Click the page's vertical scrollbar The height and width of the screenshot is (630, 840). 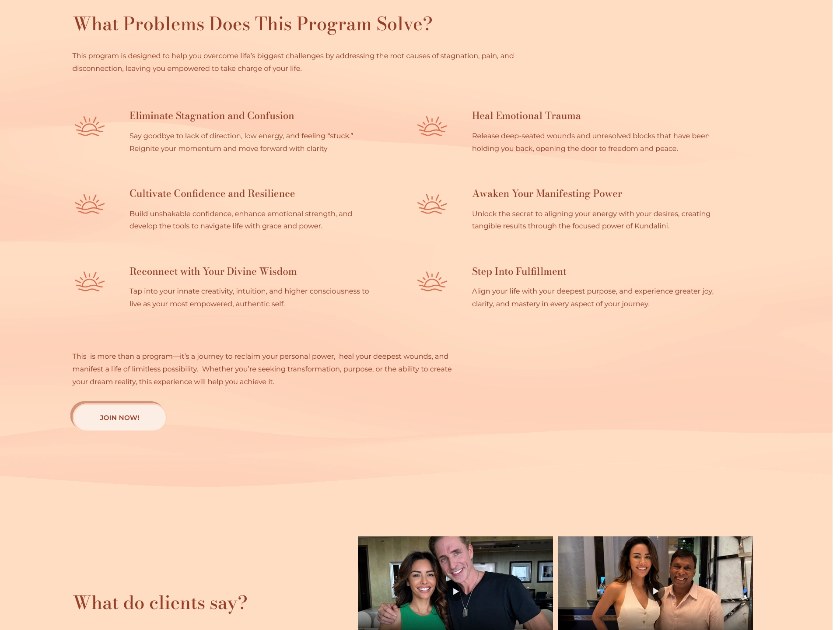point(836,315)
